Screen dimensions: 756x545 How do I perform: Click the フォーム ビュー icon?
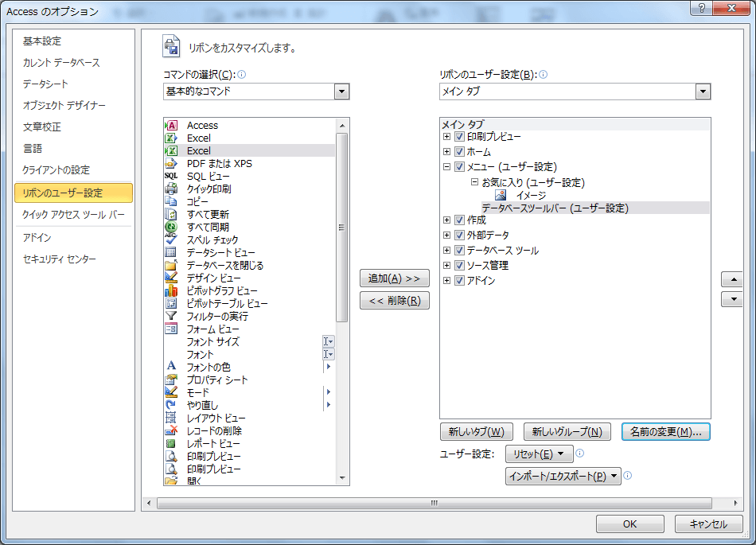[171, 329]
